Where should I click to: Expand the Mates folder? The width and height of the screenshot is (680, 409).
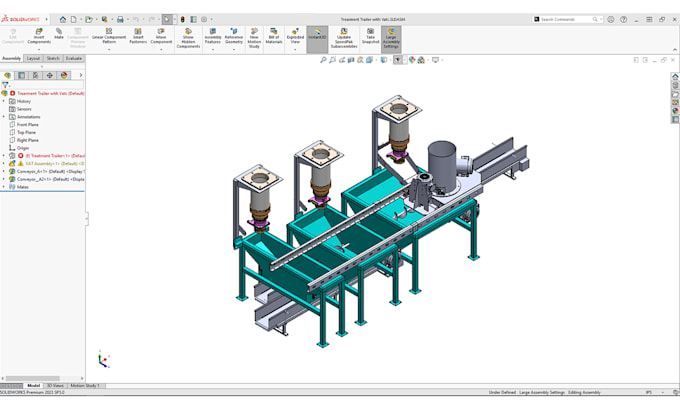tap(4, 187)
